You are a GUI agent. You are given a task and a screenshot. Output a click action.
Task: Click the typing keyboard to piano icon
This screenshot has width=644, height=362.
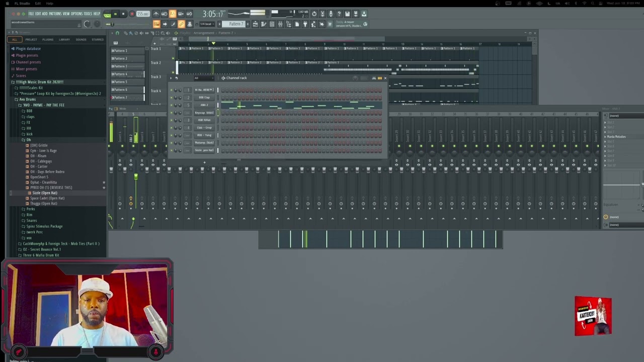(x=156, y=24)
